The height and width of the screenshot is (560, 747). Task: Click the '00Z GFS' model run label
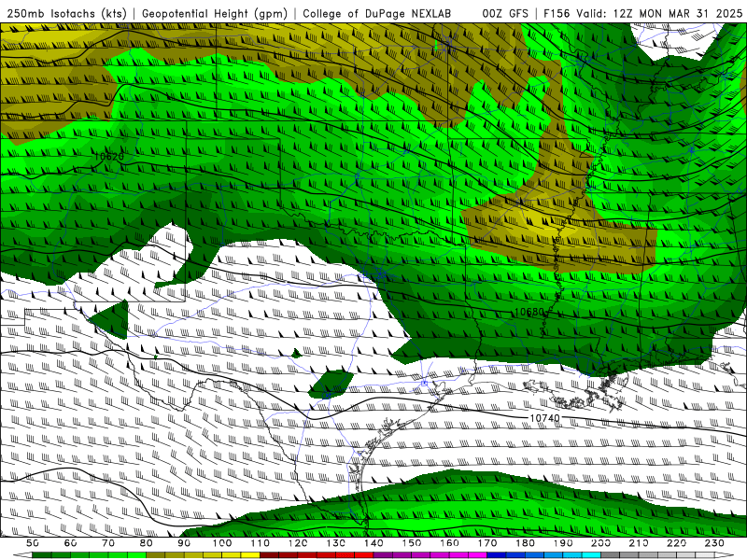[x=505, y=14]
